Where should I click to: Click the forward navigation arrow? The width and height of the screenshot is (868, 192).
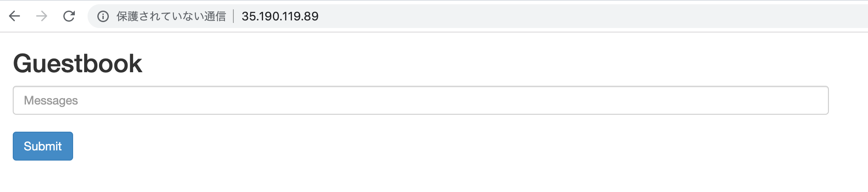pos(42,16)
